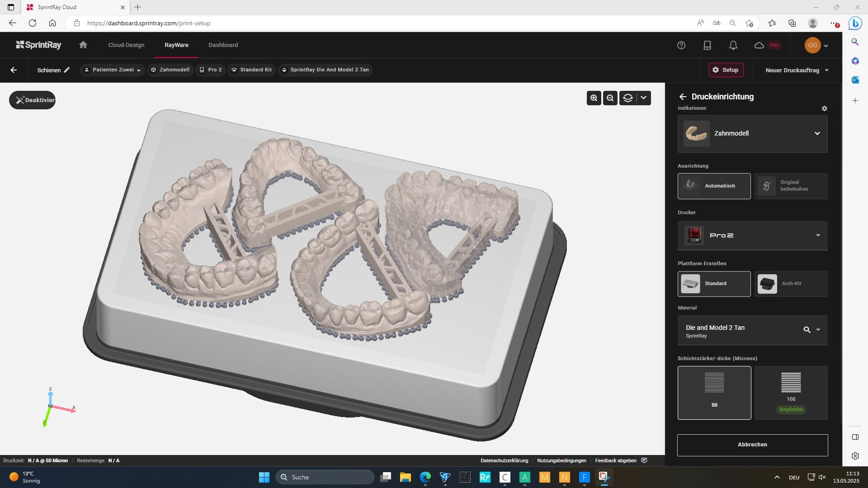868x488 pixels.
Task: Select 100 micron layer thickness
Action: [791, 393]
